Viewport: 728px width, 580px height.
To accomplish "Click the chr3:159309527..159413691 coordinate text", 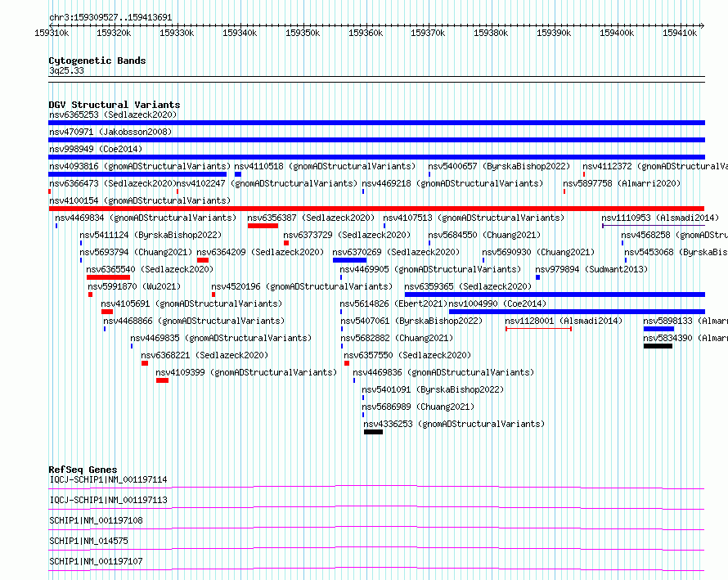I will pyautogui.click(x=110, y=18).
